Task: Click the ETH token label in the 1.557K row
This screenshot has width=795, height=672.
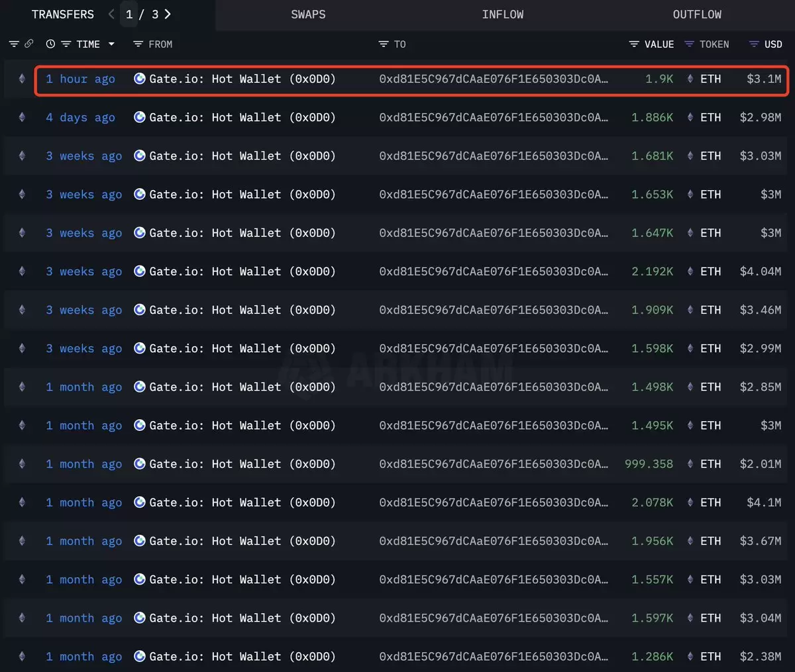Action: pyautogui.click(x=711, y=579)
